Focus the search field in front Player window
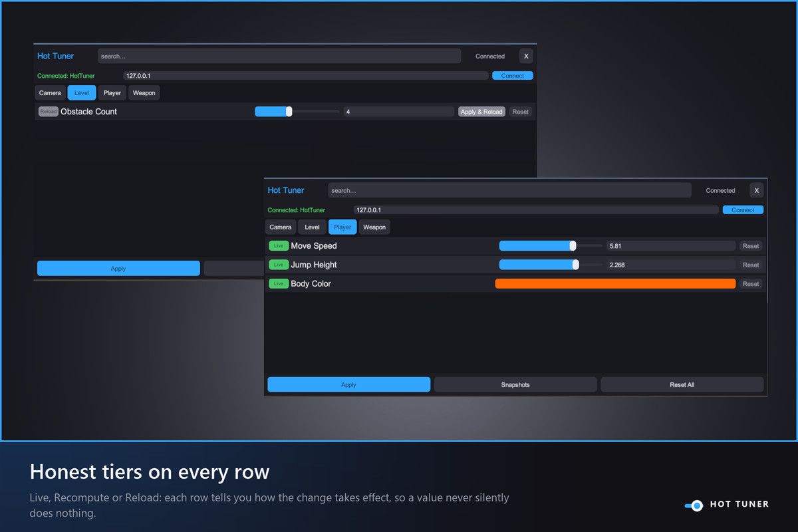Image resolution: width=798 pixels, height=532 pixels. pyautogui.click(x=510, y=190)
